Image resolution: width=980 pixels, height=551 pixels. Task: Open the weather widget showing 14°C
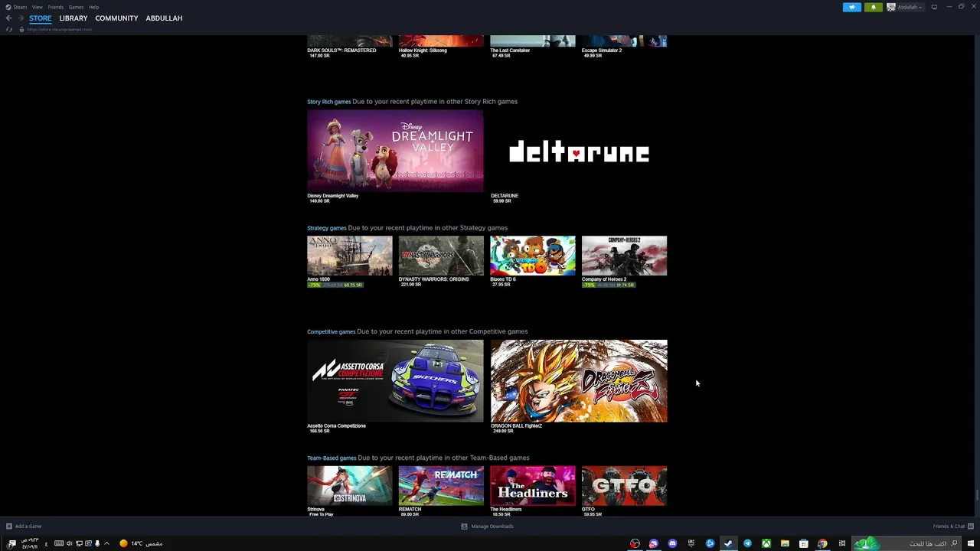[141, 543]
